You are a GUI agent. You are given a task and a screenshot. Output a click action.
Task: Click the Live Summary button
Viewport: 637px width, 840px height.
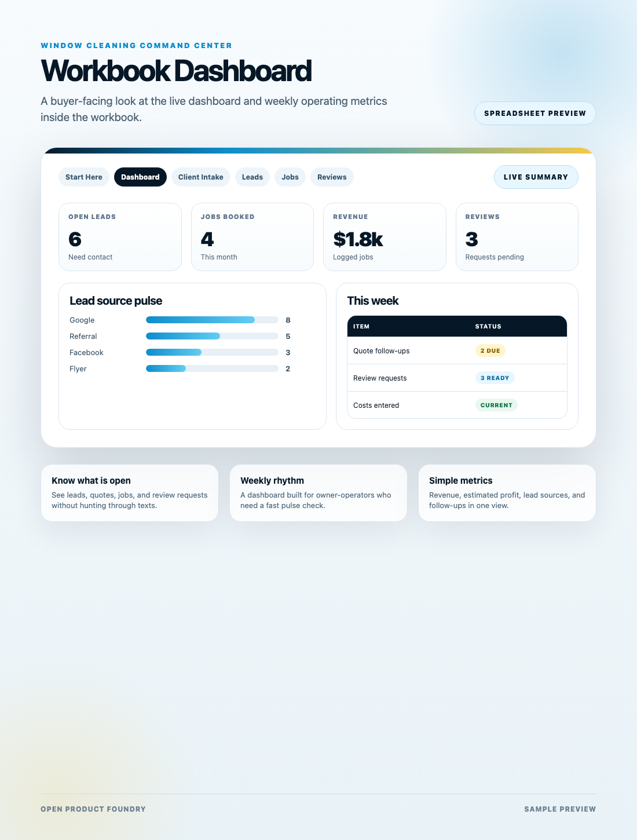[536, 177]
